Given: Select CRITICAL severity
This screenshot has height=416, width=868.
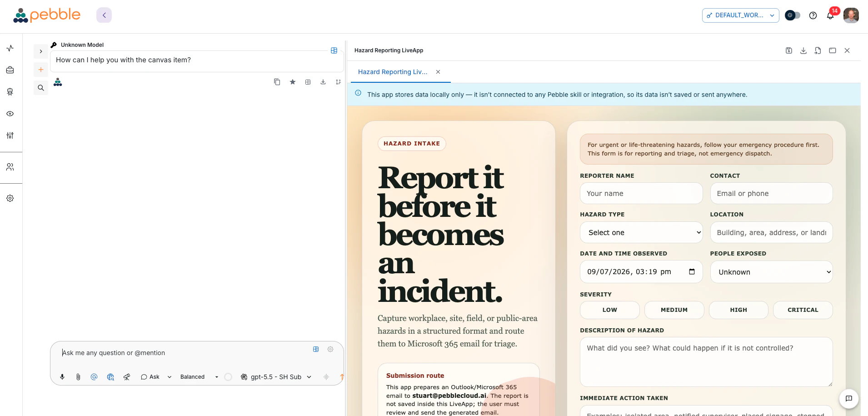Looking at the screenshot, I should (803, 310).
